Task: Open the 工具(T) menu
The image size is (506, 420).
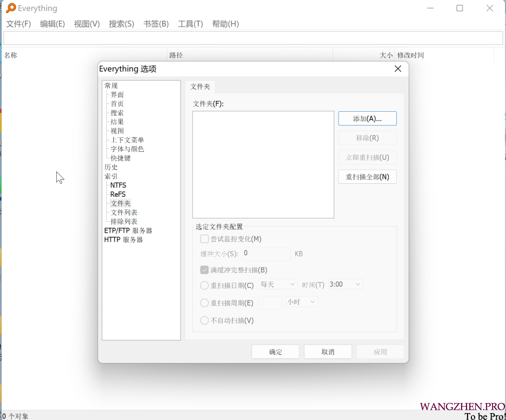Action: pyautogui.click(x=190, y=24)
